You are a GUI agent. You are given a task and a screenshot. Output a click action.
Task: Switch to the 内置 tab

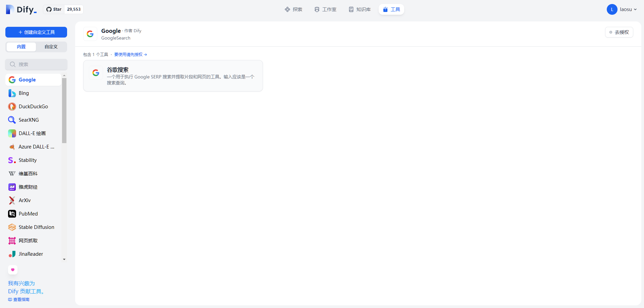coord(21,47)
